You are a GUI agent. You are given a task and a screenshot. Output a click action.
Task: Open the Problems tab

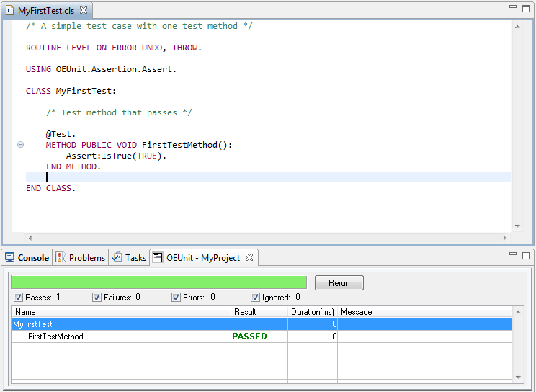click(x=81, y=257)
